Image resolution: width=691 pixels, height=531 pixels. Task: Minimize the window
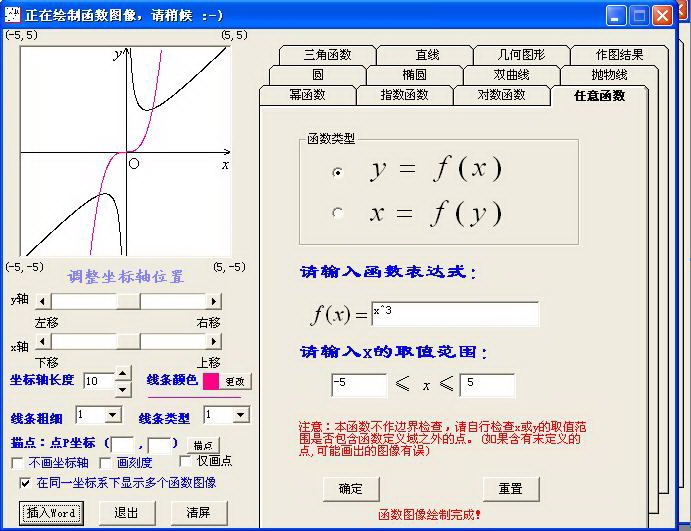[616, 16]
